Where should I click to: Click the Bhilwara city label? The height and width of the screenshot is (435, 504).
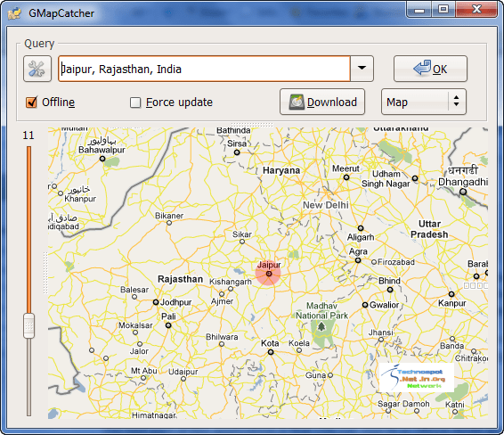tap(222, 337)
